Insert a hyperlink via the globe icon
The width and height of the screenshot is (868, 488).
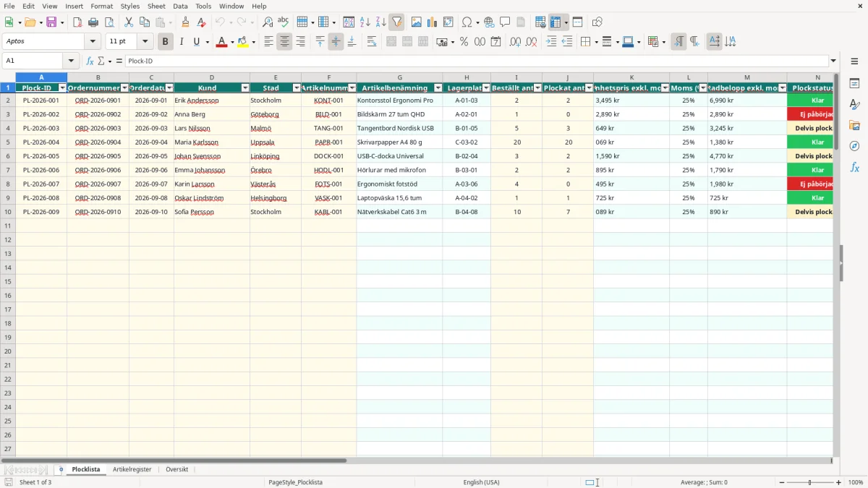tap(489, 22)
